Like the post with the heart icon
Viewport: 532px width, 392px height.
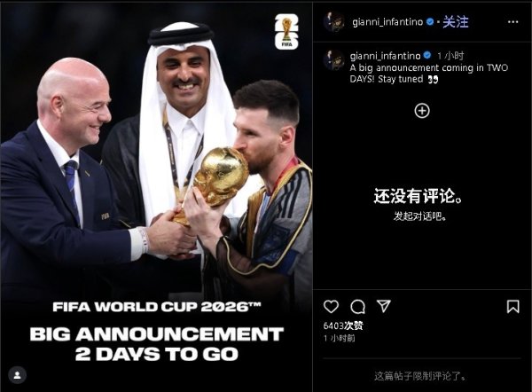331,307
